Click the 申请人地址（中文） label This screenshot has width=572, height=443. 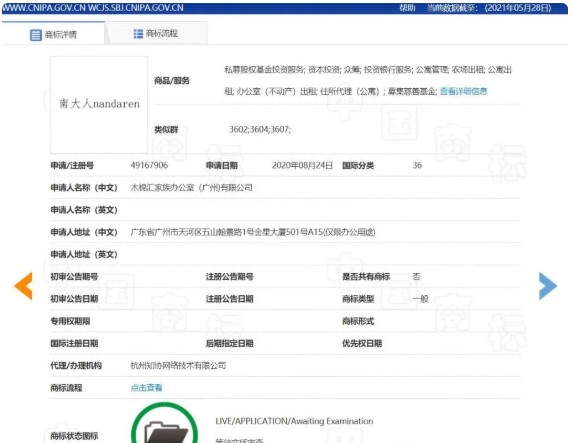click(84, 232)
